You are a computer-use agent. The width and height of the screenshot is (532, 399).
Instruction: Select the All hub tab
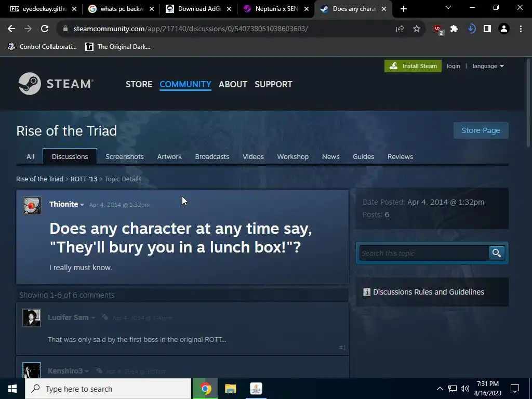click(30, 156)
